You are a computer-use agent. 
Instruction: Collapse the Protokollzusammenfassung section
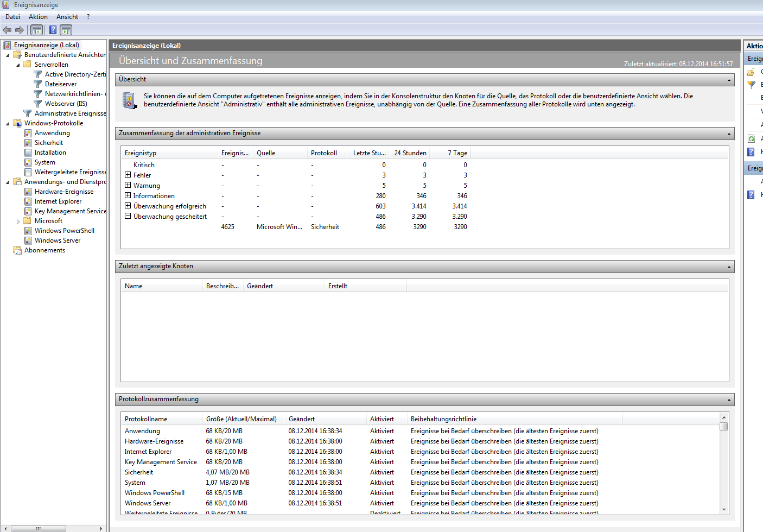[x=729, y=400]
